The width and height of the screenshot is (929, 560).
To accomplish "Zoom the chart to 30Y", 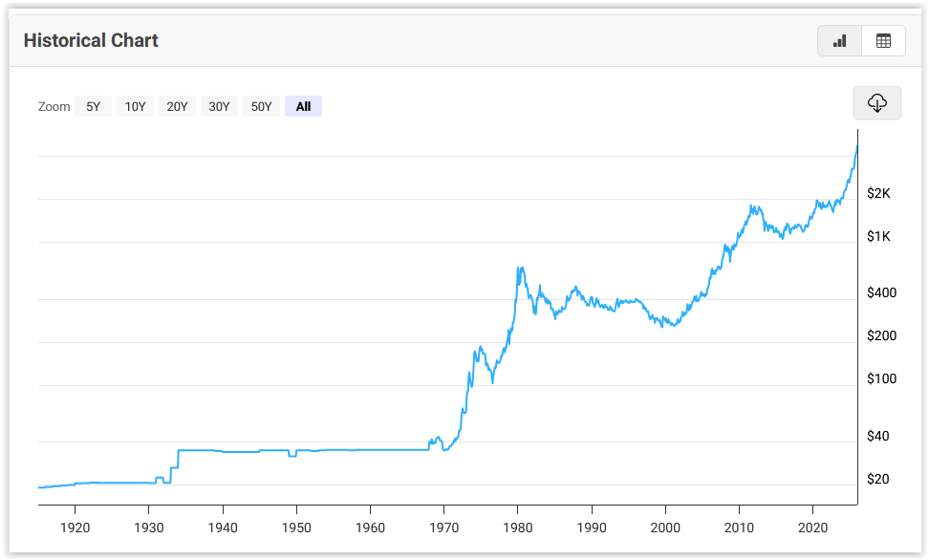I will click(x=219, y=107).
